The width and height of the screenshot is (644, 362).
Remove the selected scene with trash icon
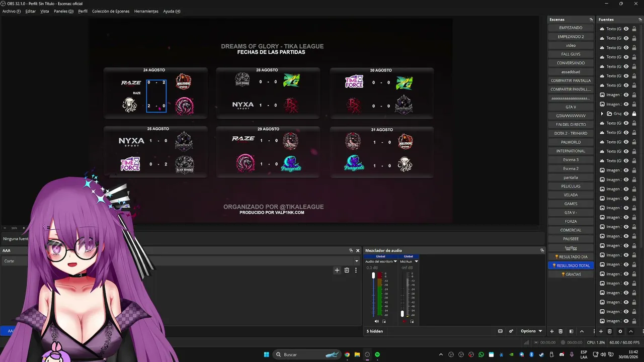(561, 331)
